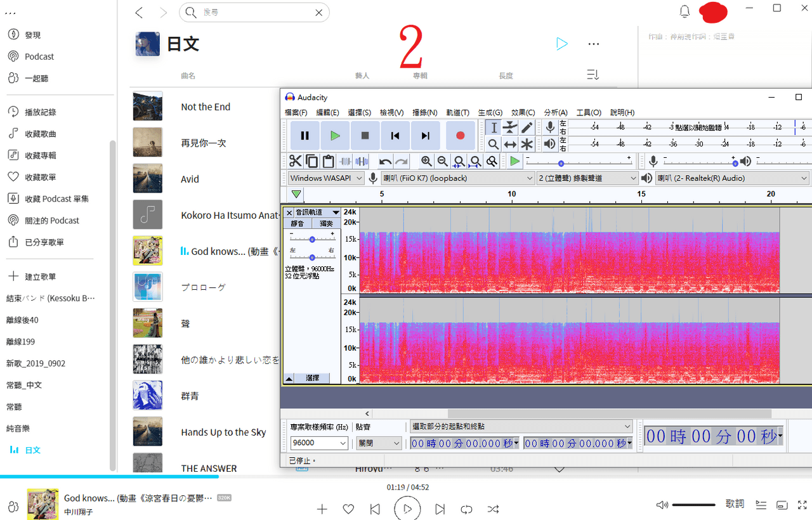Select the Draw pencil tool

point(527,127)
